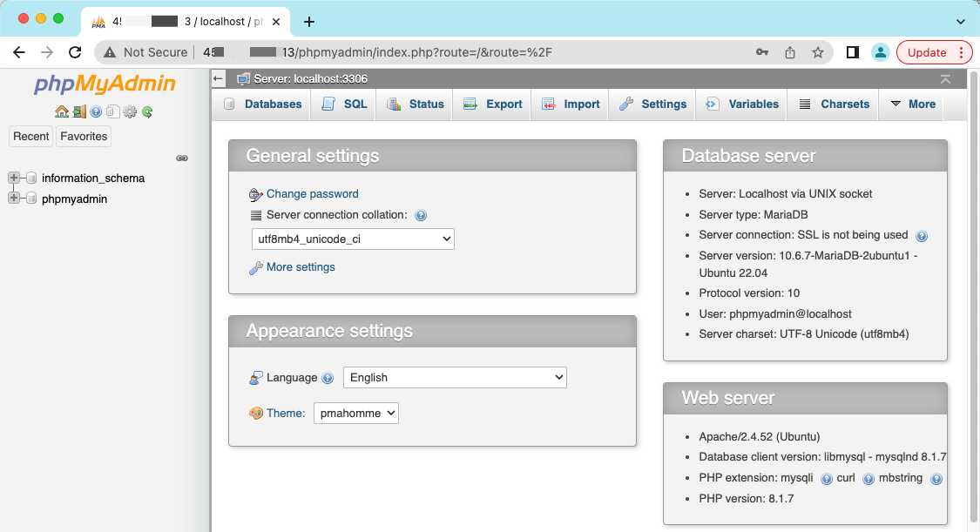Image resolution: width=980 pixels, height=532 pixels.
Task: Go back with browser back arrow
Action: [x=19, y=52]
